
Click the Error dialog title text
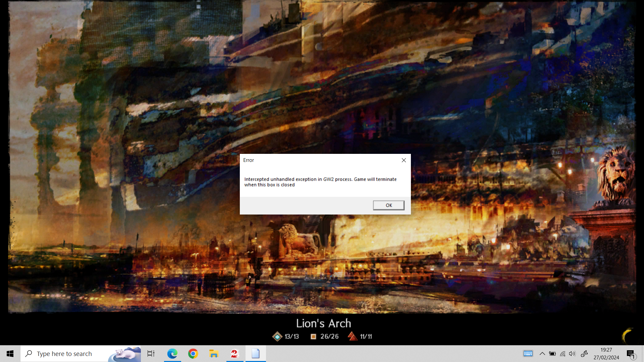coord(249,160)
